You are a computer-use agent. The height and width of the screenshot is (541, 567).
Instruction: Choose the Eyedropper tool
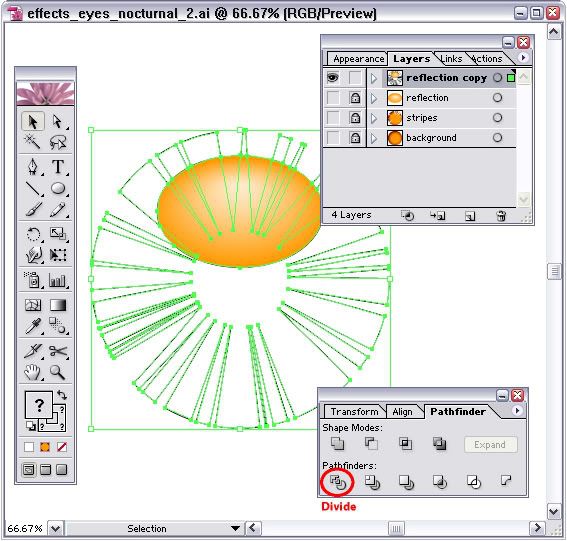pyautogui.click(x=33, y=326)
